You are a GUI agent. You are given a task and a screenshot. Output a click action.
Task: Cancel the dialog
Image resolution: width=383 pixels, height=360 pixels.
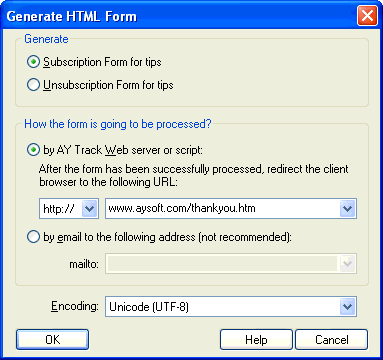[x=332, y=340]
